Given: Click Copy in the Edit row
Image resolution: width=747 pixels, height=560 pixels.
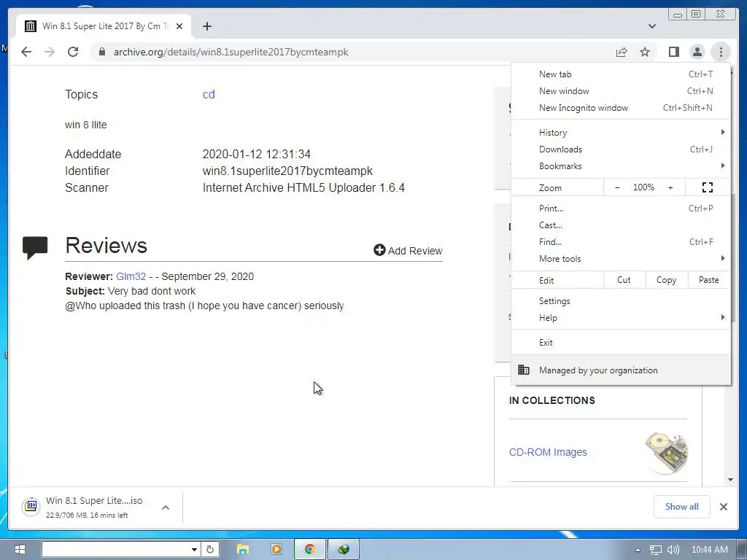Looking at the screenshot, I should coord(667,280).
